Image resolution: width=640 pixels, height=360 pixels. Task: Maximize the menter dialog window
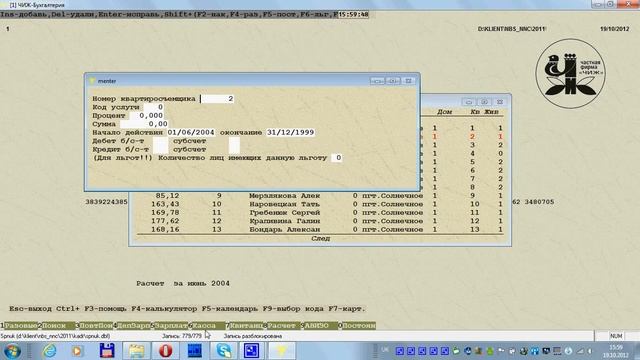(393, 81)
